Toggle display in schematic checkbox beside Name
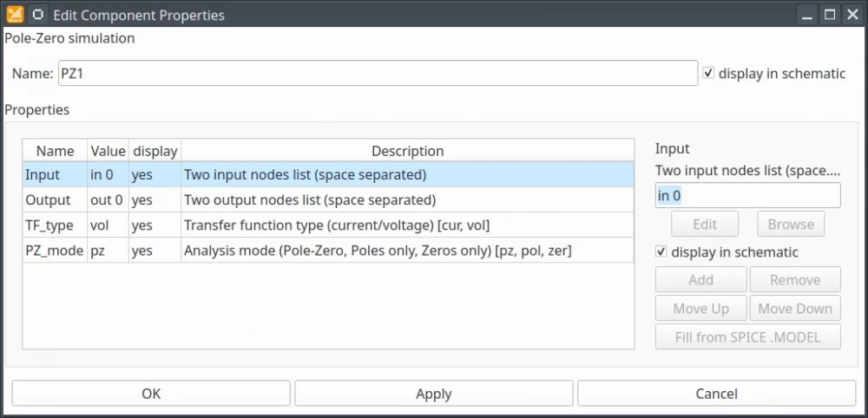This screenshot has width=868, height=418. click(x=708, y=73)
